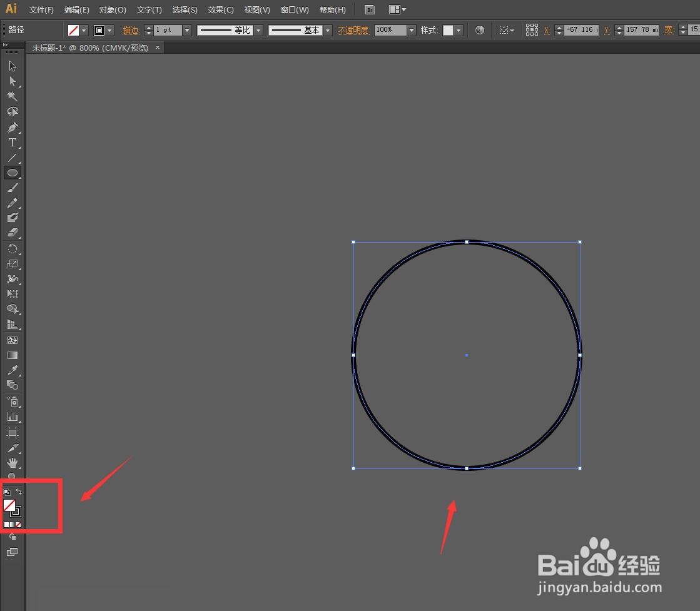Set paint to None
Screen dimensions: 700x611
pos(18,525)
